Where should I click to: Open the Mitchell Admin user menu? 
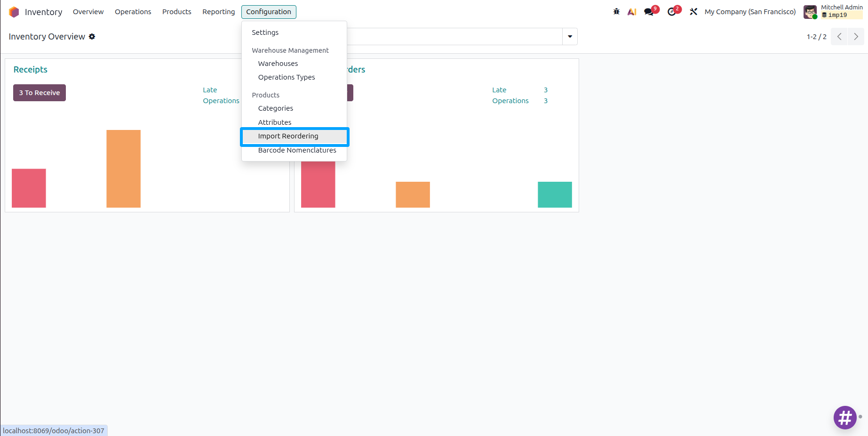pyautogui.click(x=833, y=12)
